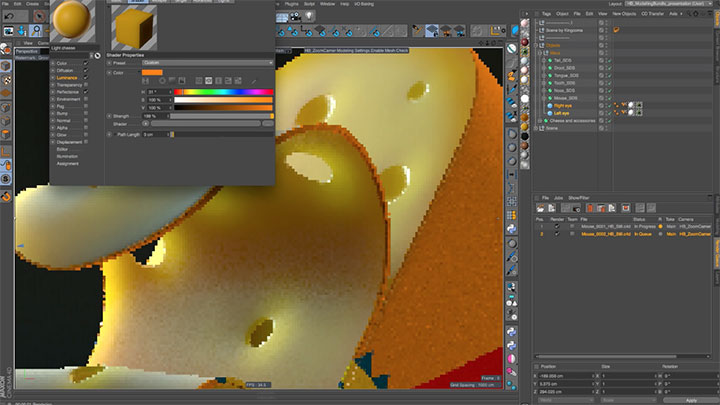Click the Position X input field
The width and height of the screenshot is (720, 405).
[x=566, y=376]
